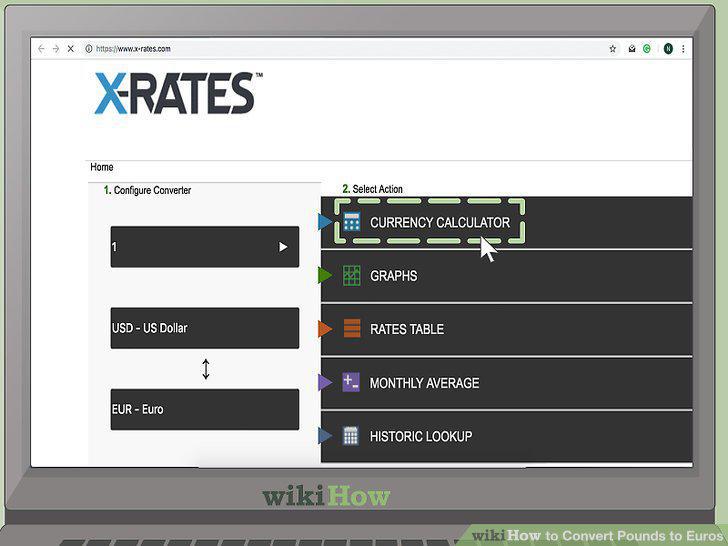This screenshot has width=728, height=546.
Task: Select CURRENCY CALCULATOR action
Action: click(506, 222)
